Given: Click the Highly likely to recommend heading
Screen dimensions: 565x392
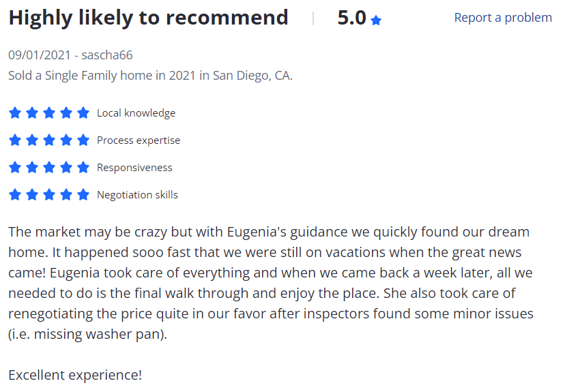Looking at the screenshot, I should coord(148,18).
